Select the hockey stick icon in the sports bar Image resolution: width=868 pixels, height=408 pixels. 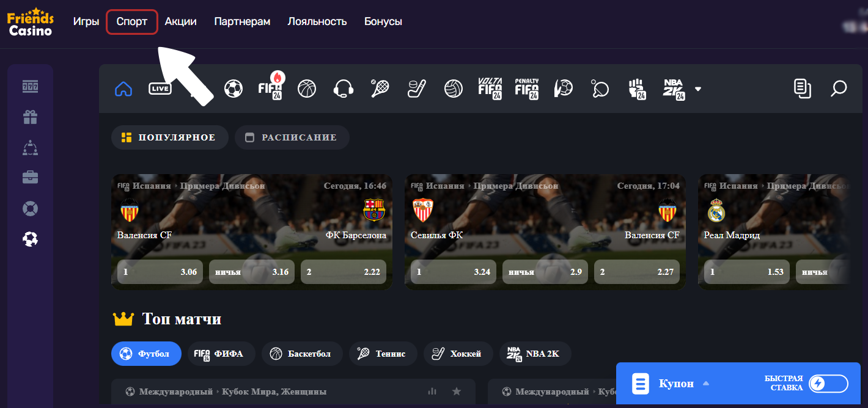click(416, 89)
